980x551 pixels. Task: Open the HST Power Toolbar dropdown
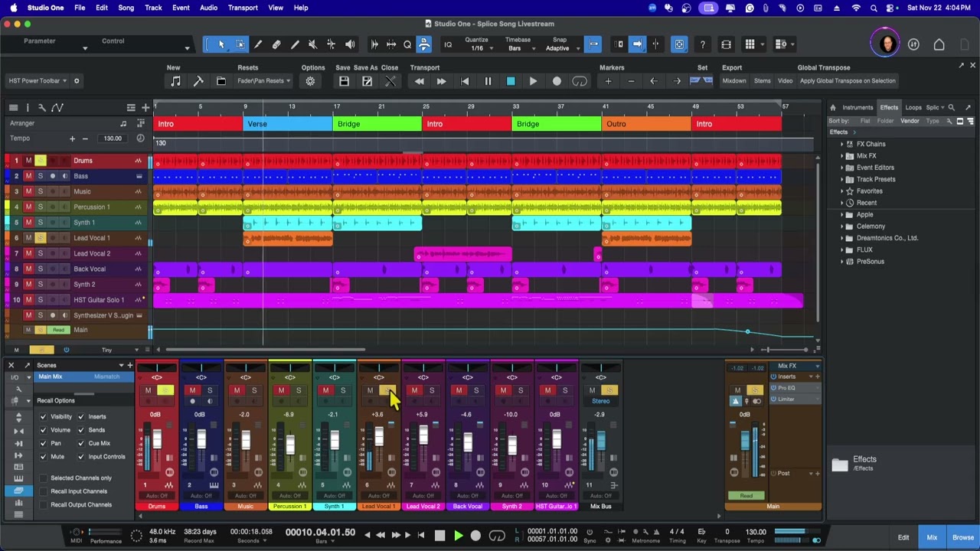click(x=38, y=80)
